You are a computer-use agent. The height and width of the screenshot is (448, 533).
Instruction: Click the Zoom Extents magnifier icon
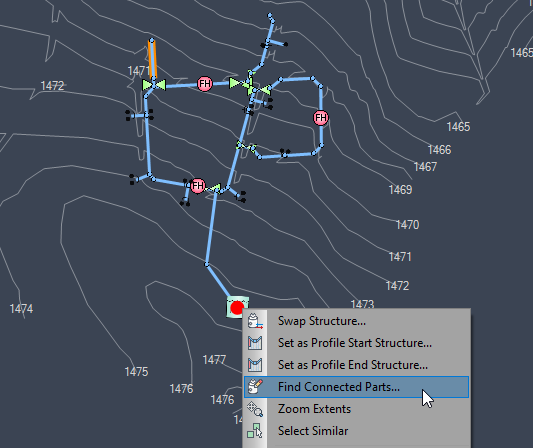tap(255, 409)
